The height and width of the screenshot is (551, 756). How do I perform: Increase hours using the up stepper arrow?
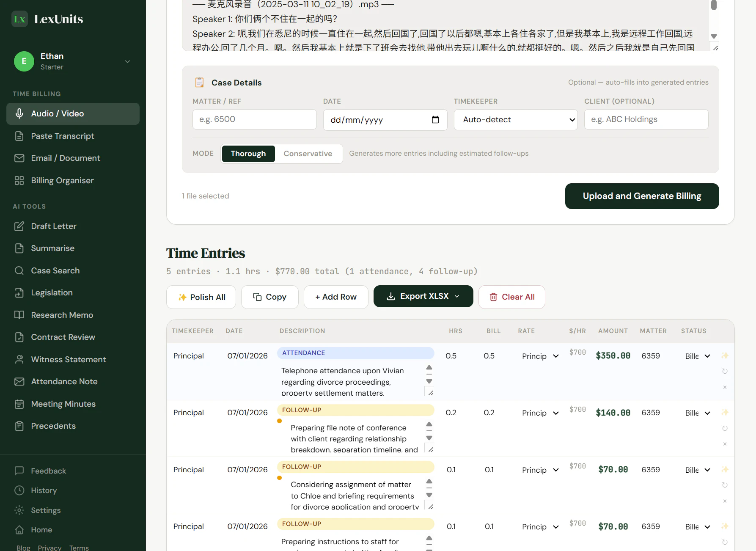(429, 367)
